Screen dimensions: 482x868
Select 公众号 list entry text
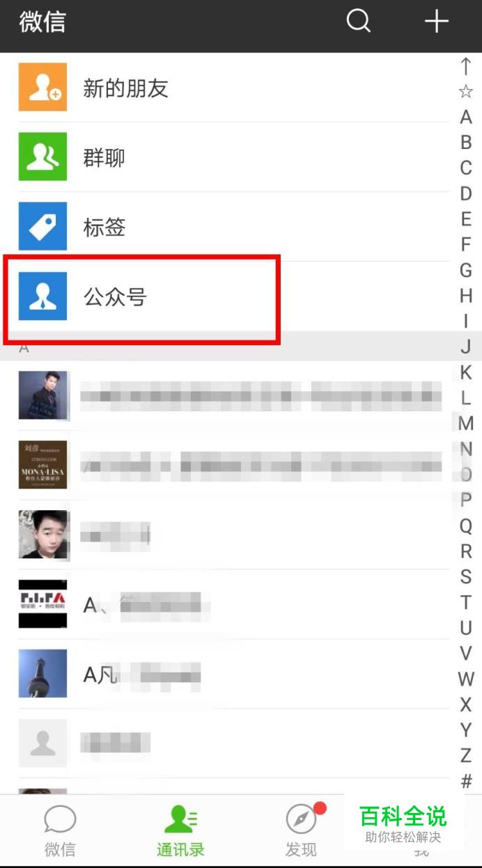tap(115, 297)
